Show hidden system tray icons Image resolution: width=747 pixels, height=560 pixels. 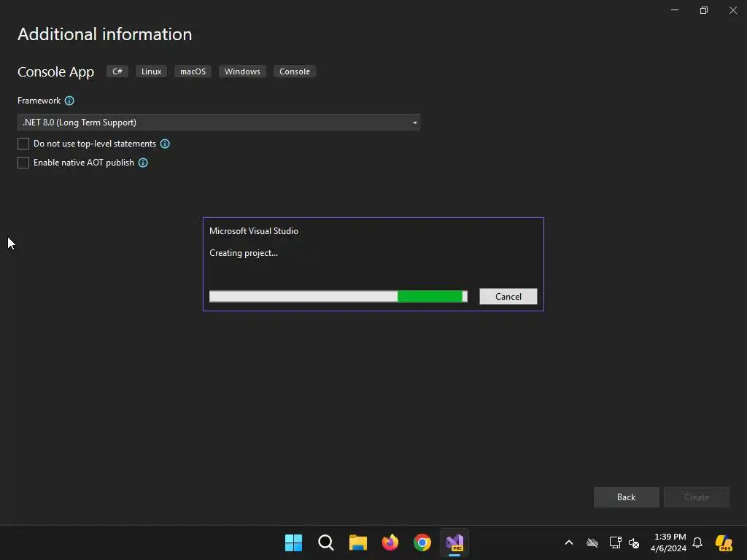point(569,542)
